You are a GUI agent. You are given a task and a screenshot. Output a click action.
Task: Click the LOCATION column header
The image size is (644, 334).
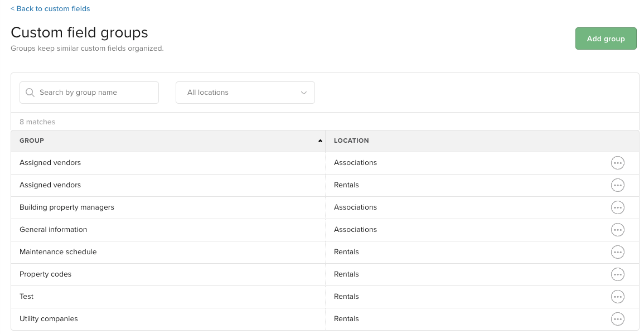pyautogui.click(x=351, y=141)
